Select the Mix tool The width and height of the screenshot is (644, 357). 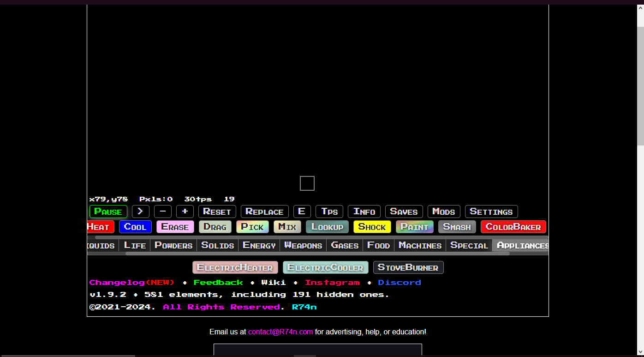287,227
